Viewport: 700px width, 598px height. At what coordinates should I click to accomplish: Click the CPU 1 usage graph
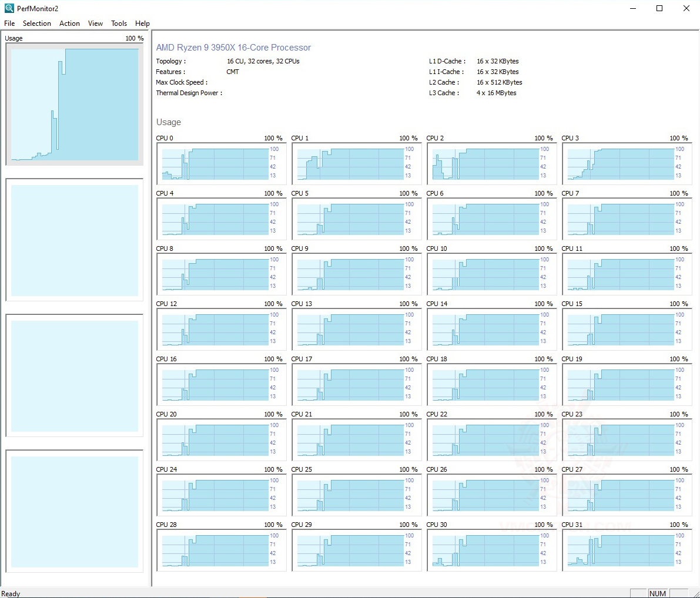357,164
